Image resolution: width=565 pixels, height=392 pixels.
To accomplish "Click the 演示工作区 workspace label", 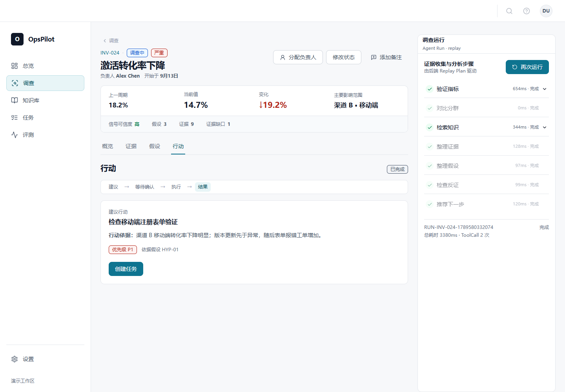I will 23,381.
